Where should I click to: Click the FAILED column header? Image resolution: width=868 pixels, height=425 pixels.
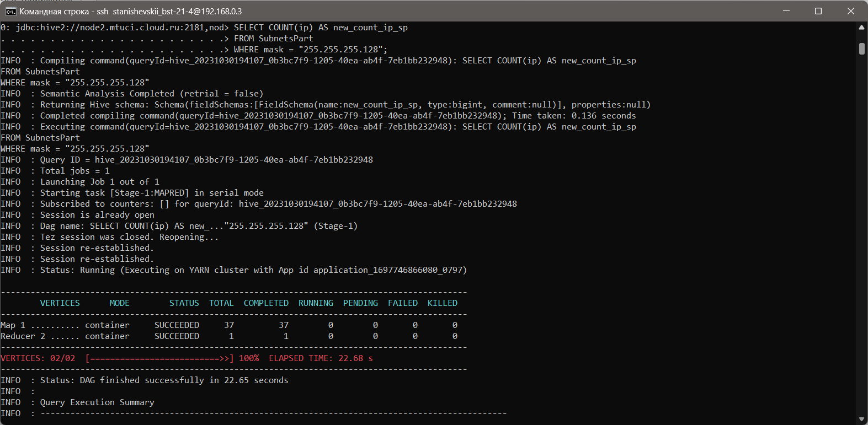click(403, 303)
